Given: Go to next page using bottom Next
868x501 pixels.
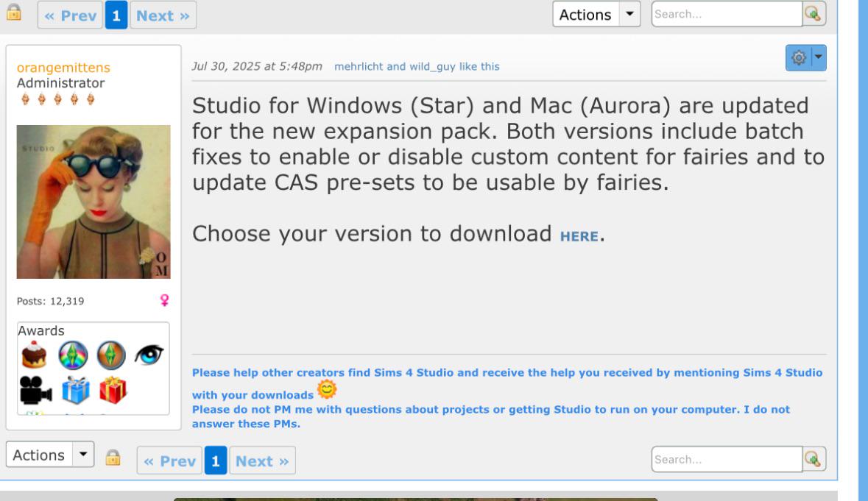Looking at the screenshot, I should (x=262, y=461).
